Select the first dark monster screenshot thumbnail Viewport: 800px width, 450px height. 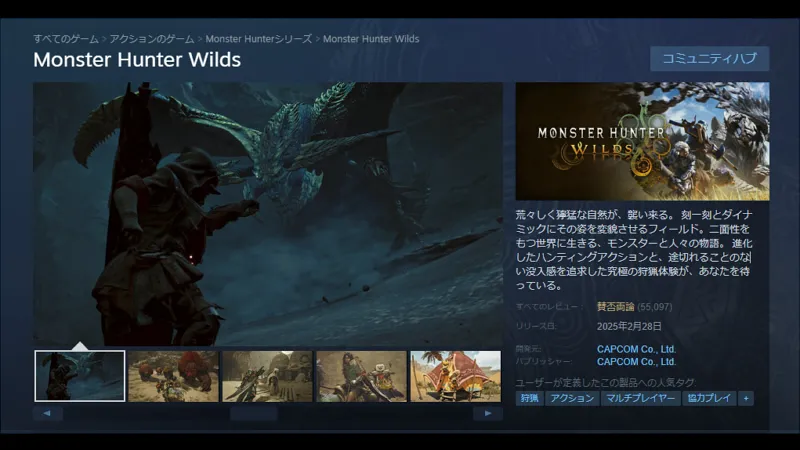tap(80, 376)
